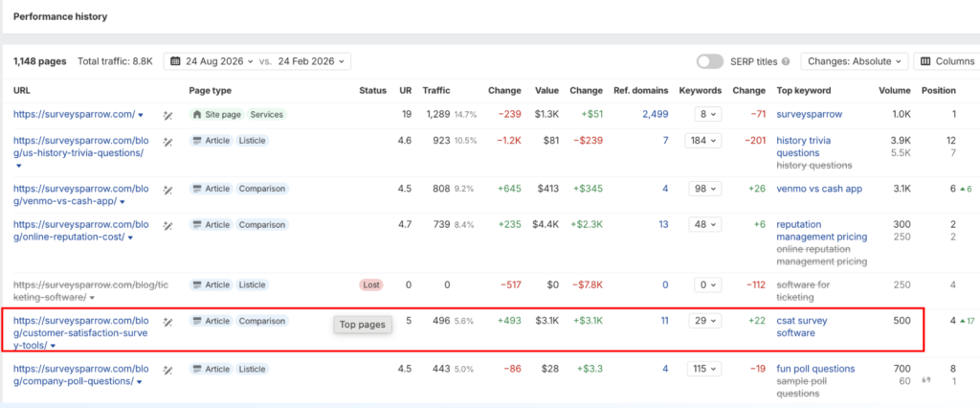Click the inspect icon for venmo-vs-cash-app row
This screenshot has width=980, height=408.
pyautogui.click(x=167, y=191)
